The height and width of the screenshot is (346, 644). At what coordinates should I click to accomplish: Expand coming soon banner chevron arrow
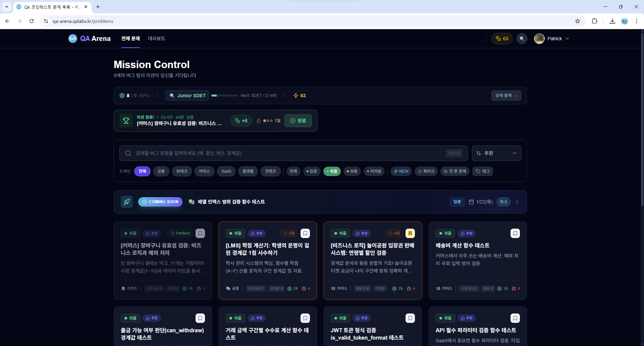coord(517,202)
